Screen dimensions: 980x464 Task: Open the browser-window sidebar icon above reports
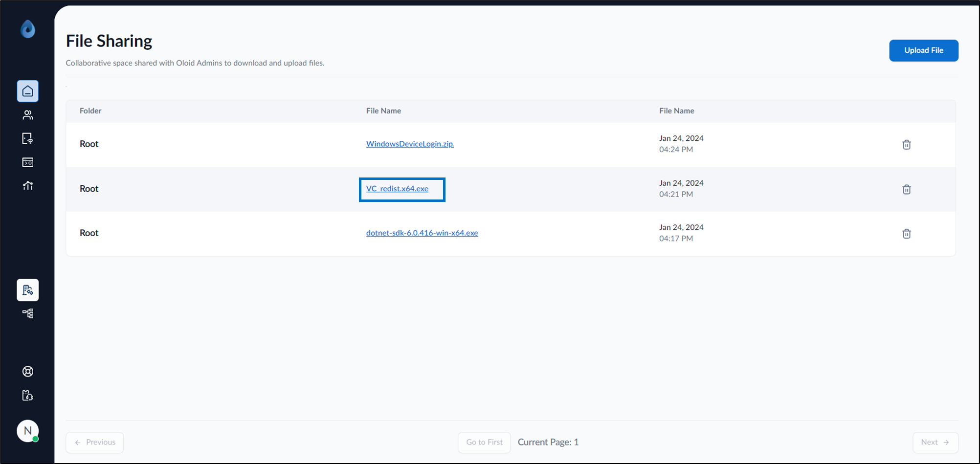point(28,162)
